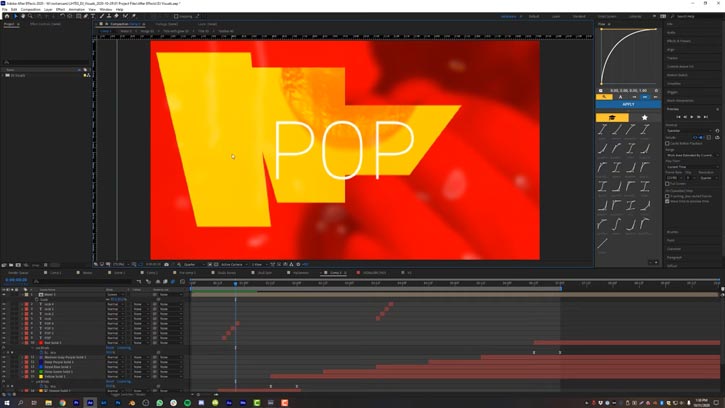Enable Cache Before Playback checkbox

pos(667,143)
